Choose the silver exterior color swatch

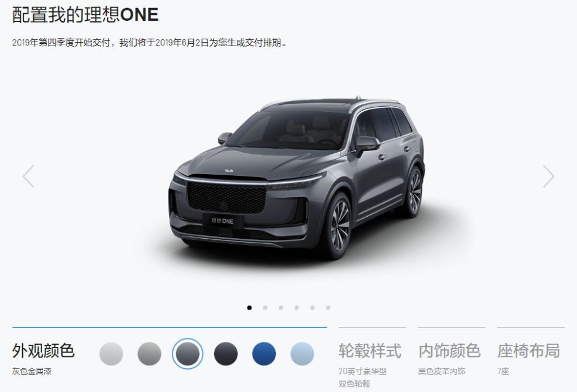149,354
